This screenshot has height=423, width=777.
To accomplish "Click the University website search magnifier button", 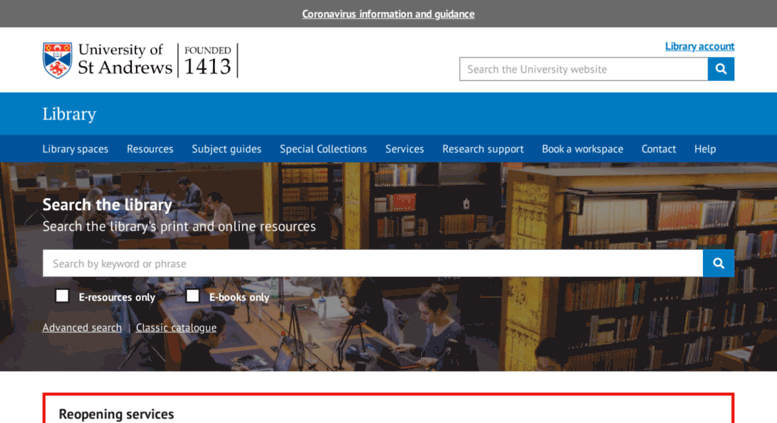I will tap(721, 69).
